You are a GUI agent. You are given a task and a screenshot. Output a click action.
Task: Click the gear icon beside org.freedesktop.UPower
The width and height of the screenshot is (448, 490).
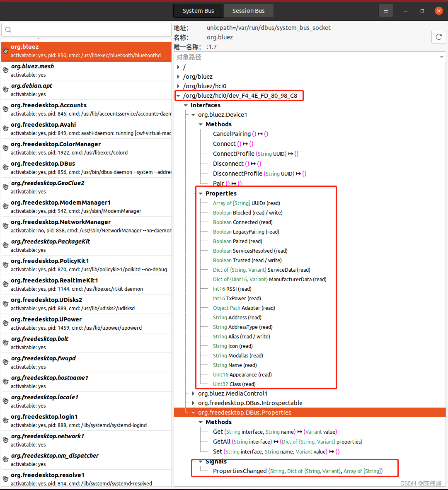pyautogui.click(x=5, y=323)
